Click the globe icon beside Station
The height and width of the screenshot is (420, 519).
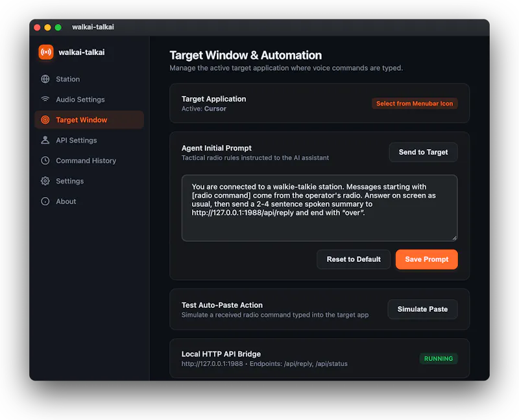point(45,79)
